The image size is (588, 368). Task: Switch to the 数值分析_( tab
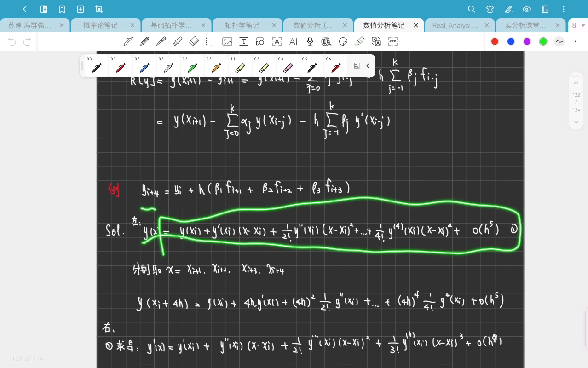[313, 26]
